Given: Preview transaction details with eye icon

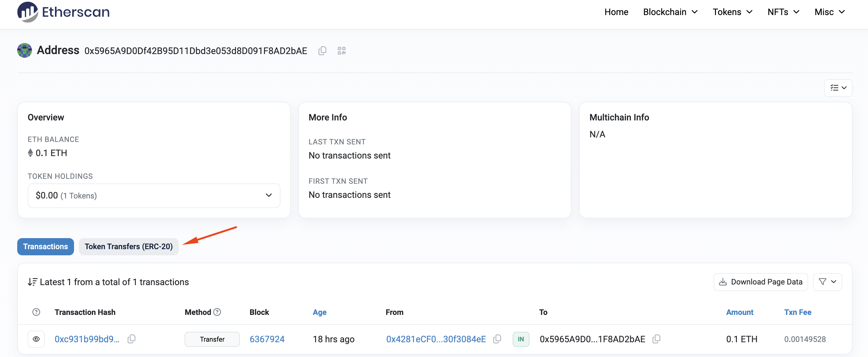Looking at the screenshot, I should [36, 339].
